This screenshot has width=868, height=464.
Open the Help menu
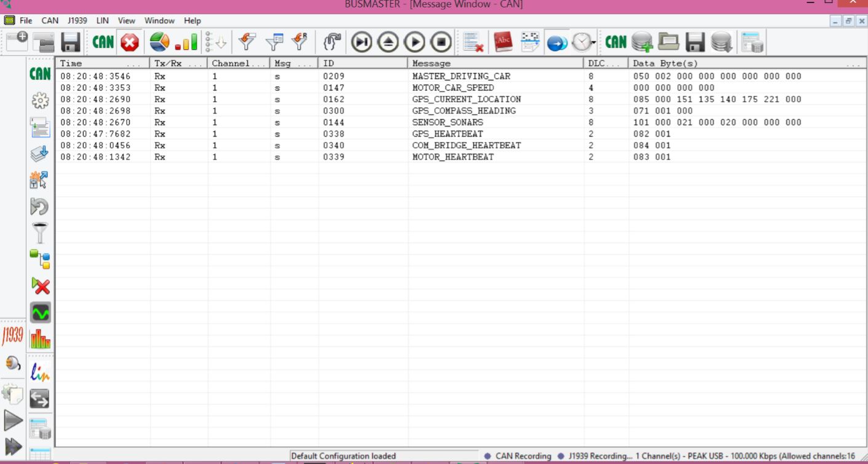pos(193,20)
